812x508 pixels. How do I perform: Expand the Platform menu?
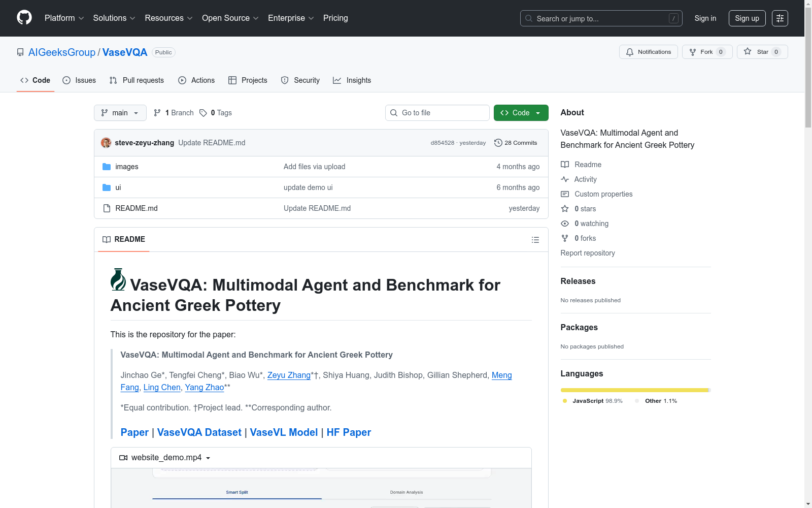pyautogui.click(x=64, y=18)
